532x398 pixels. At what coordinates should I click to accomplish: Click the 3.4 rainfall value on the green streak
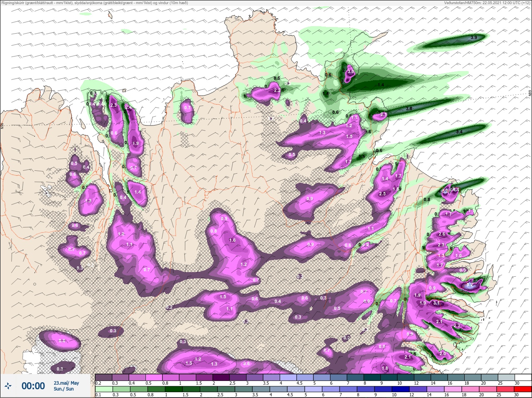click(459, 132)
